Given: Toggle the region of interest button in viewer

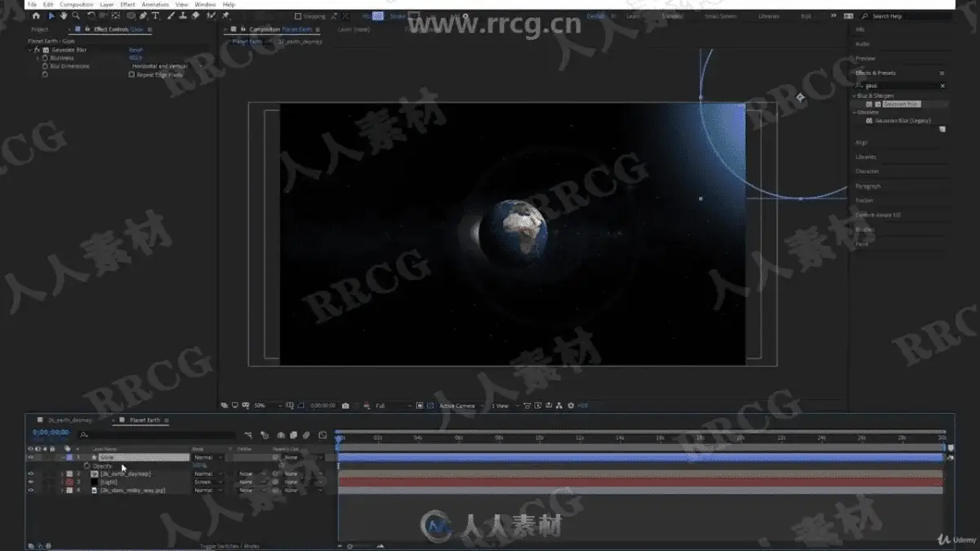Looking at the screenshot, I should click(420, 406).
